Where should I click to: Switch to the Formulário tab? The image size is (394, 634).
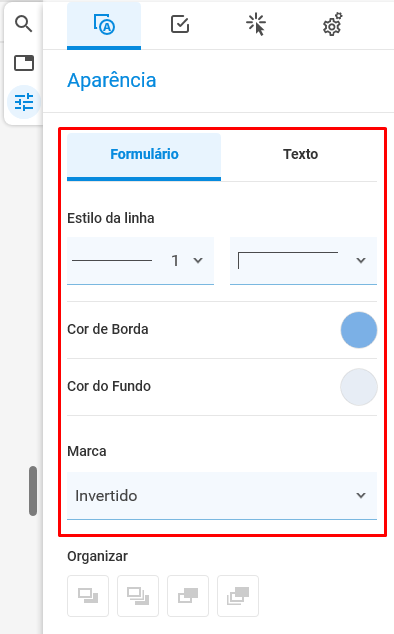144,156
